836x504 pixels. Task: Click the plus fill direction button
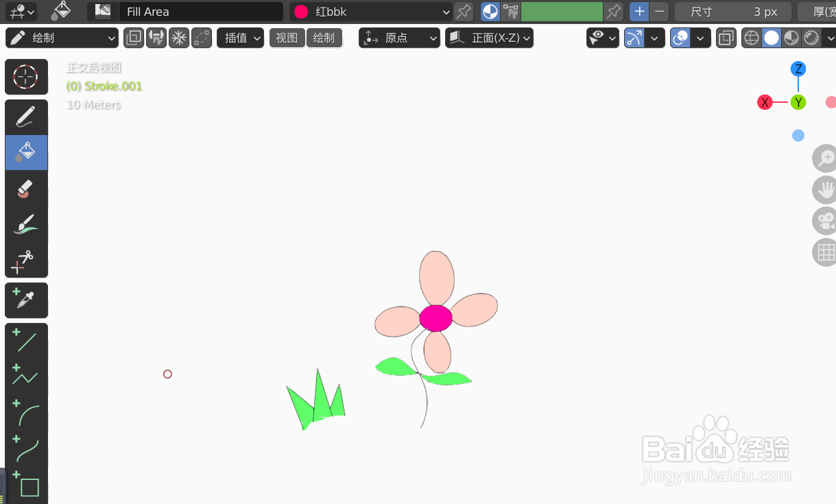(x=639, y=11)
